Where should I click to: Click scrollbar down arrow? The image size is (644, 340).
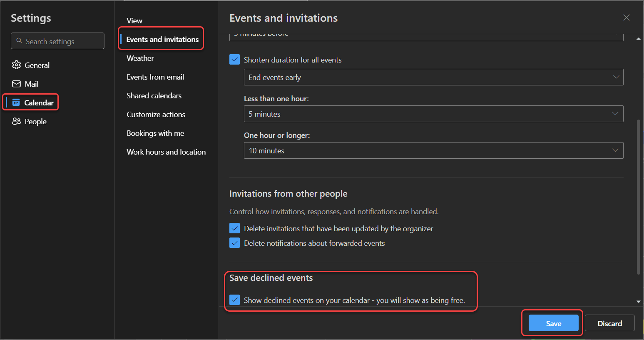click(x=638, y=302)
